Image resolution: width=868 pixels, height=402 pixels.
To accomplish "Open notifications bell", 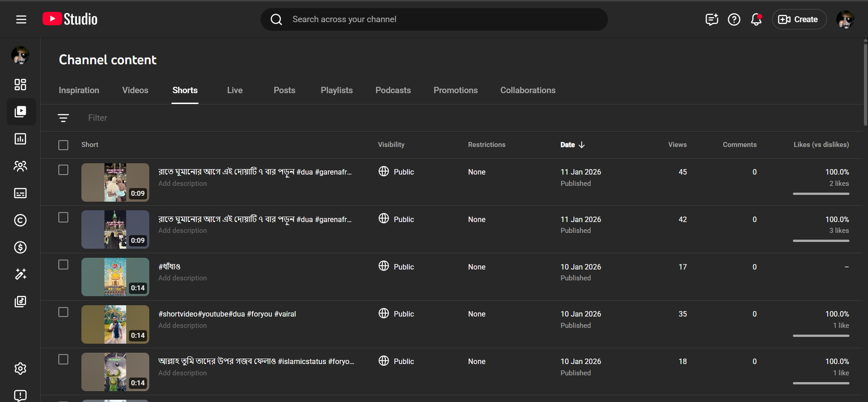I will point(756,19).
